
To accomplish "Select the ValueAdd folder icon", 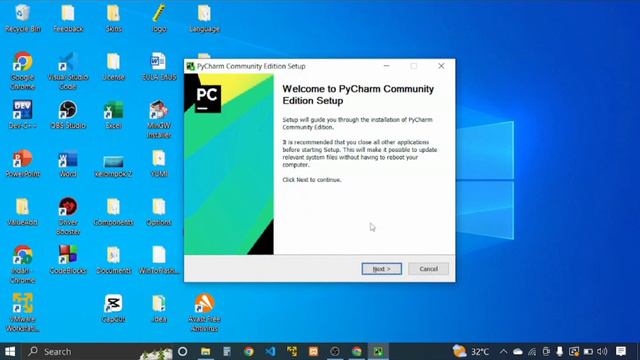I will 22,211.
